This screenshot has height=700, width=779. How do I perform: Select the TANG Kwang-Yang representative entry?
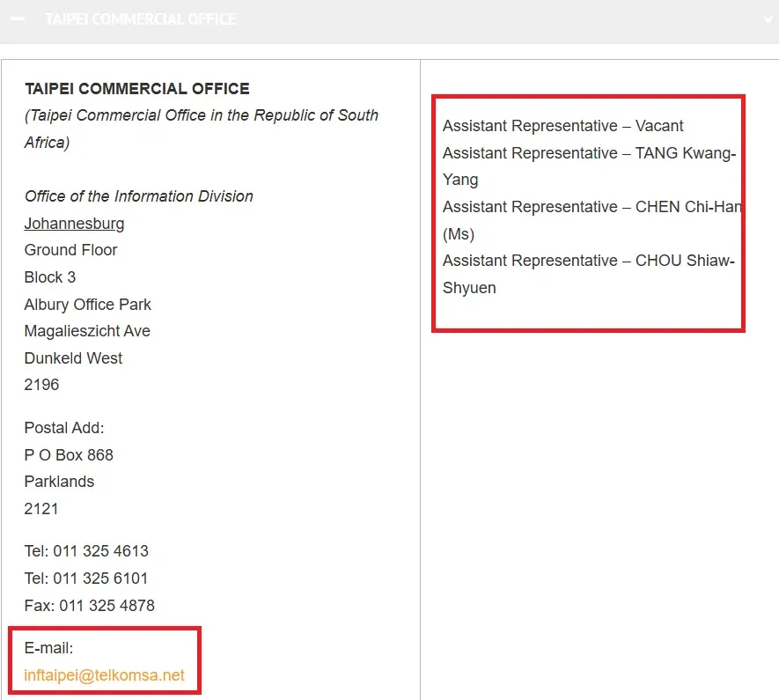[590, 166]
